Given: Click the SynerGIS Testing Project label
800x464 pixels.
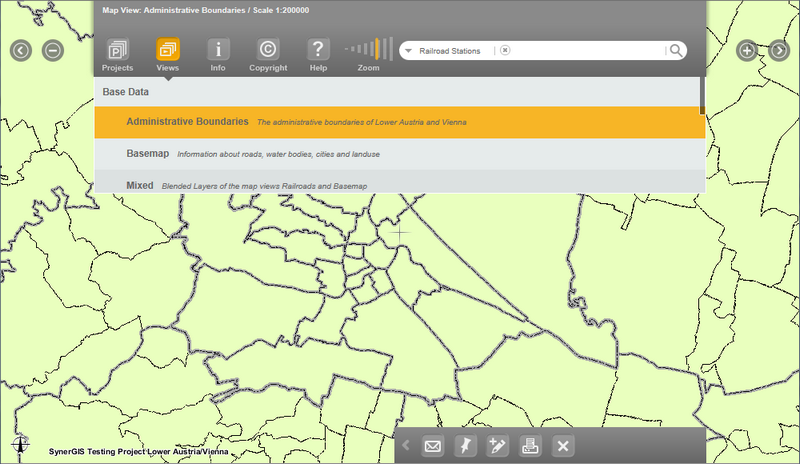Looking at the screenshot, I should pyautogui.click(x=138, y=452).
